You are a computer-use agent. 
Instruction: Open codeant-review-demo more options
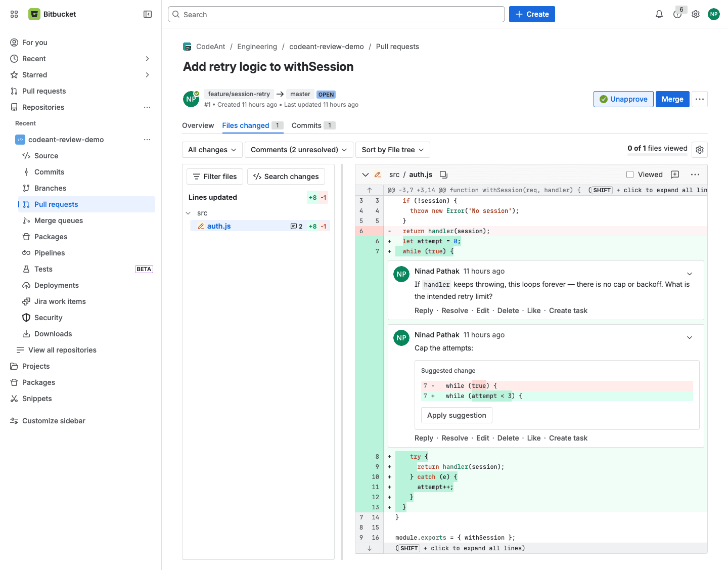pyautogui.click(x=147, y=140)
